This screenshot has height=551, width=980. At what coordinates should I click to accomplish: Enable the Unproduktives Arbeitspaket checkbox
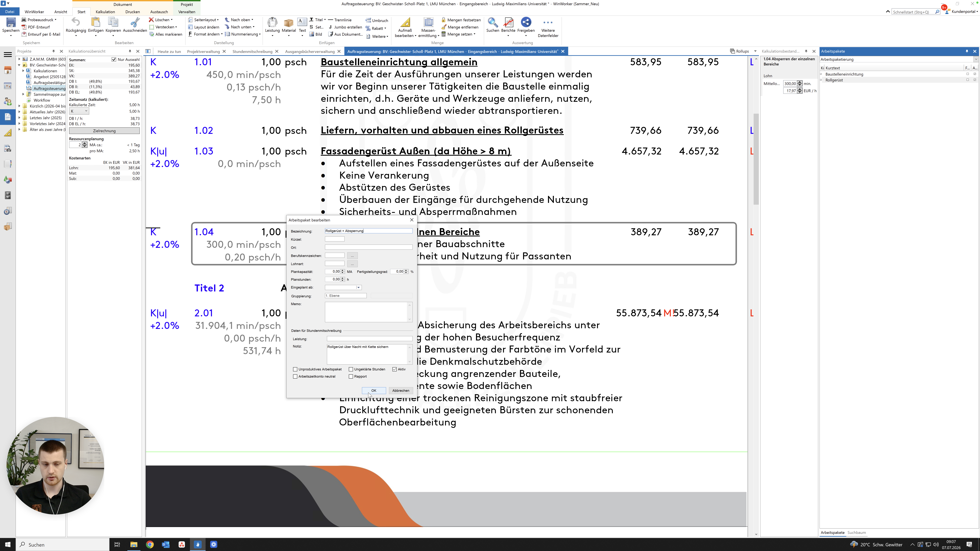[x=295, y=369]
